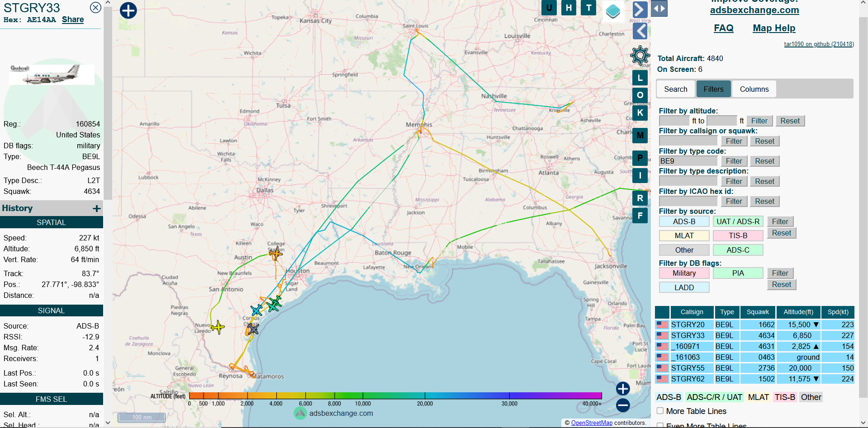This screenshot has width=868, height=428.
Task: Toggle the K map option button
Action: 640,113
